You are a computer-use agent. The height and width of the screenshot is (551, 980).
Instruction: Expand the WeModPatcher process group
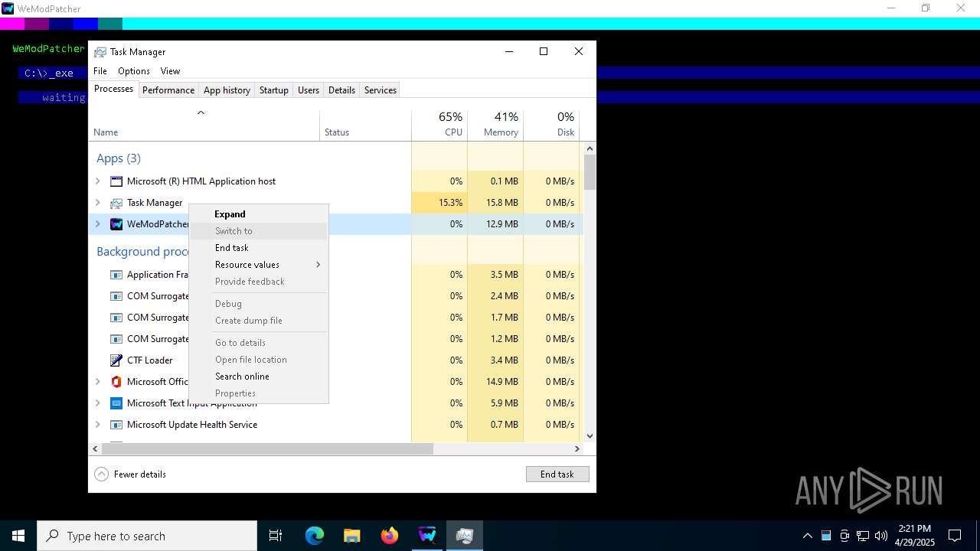(97, 224)
